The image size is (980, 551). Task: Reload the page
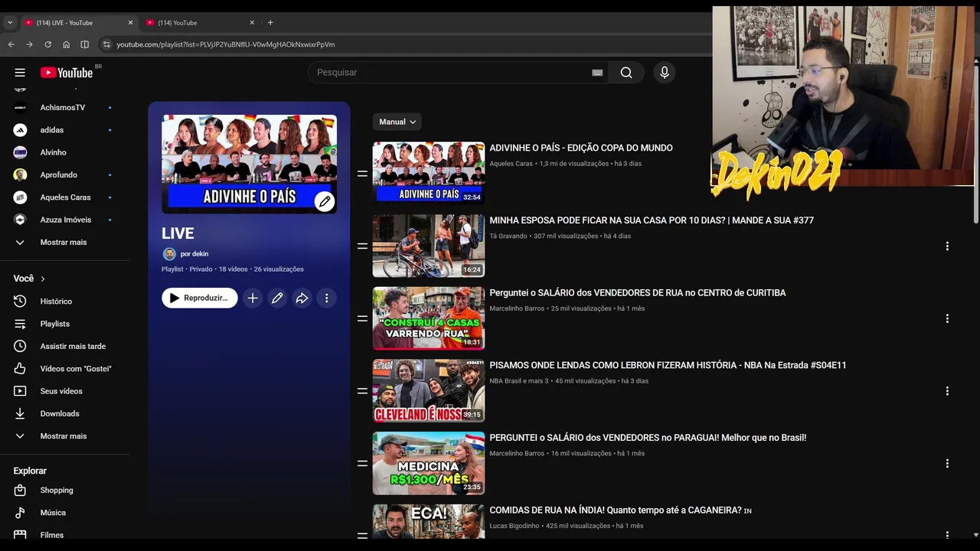click(x=47, y=44)
